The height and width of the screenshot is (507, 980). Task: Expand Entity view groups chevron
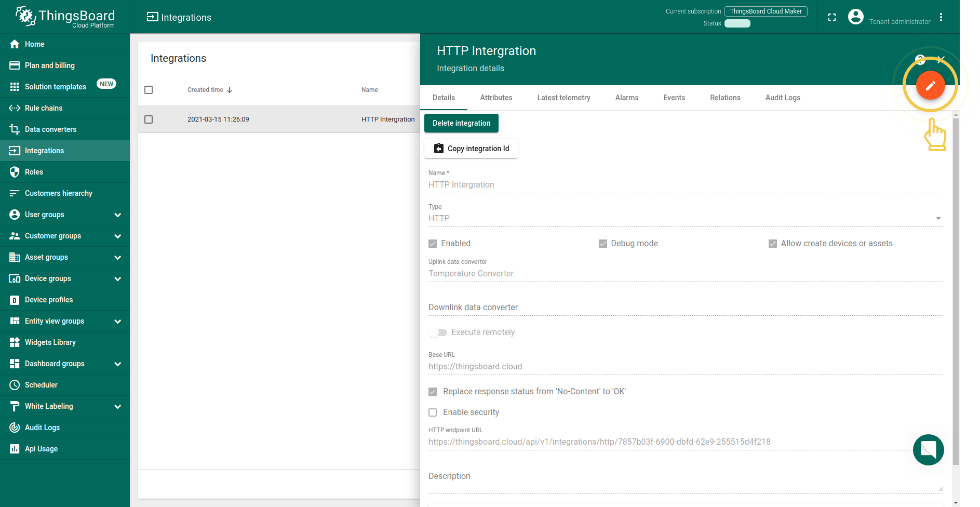click(118, 321)
